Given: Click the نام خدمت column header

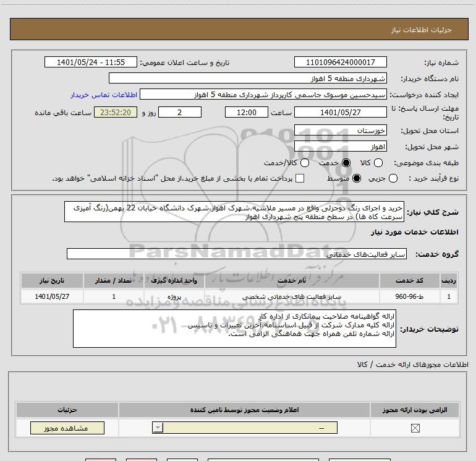Looking at the screenshot, I should 292,280.
